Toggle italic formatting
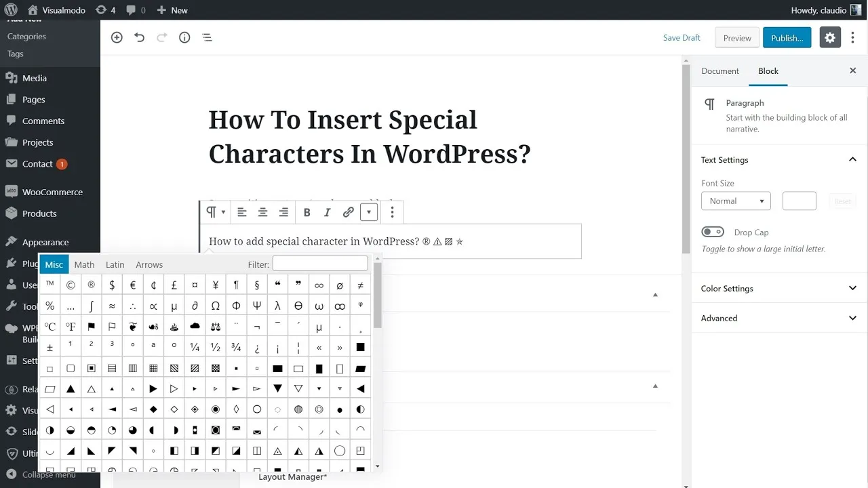 (x=327, y=212)
